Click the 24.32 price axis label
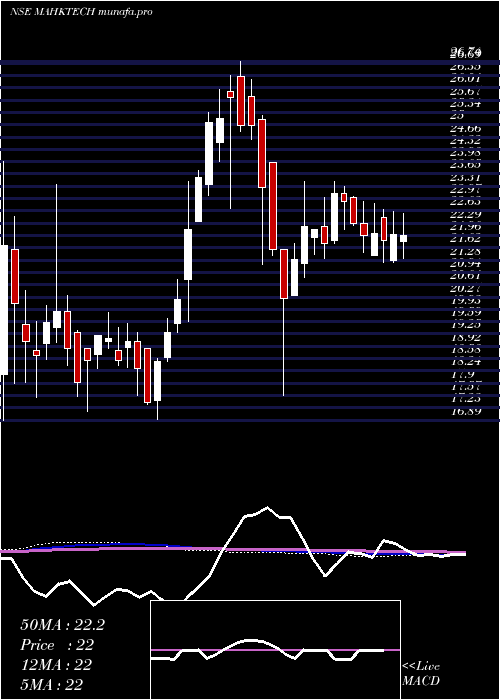Viewport: 500px width, 700px height. point(466,141)
